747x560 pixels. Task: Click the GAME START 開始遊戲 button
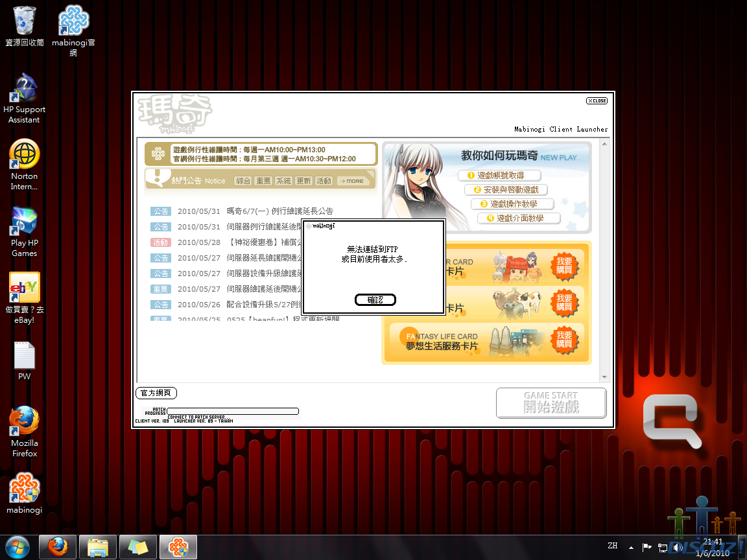[x=551, y=403]
